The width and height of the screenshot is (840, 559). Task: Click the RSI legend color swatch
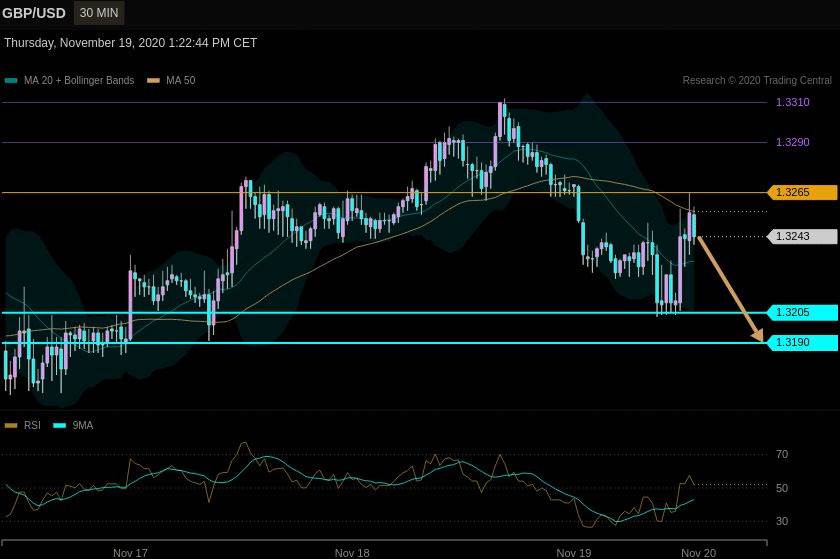[11, 426]
